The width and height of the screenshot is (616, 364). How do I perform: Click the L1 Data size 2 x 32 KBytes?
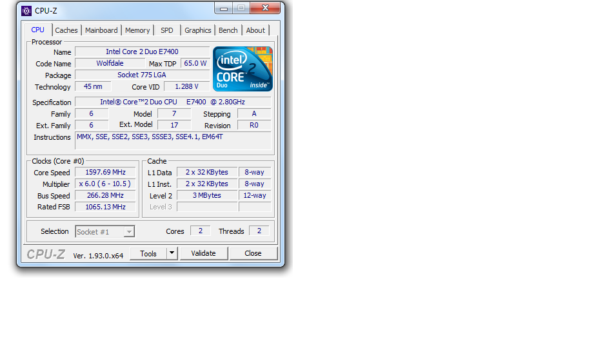point(207,172)
